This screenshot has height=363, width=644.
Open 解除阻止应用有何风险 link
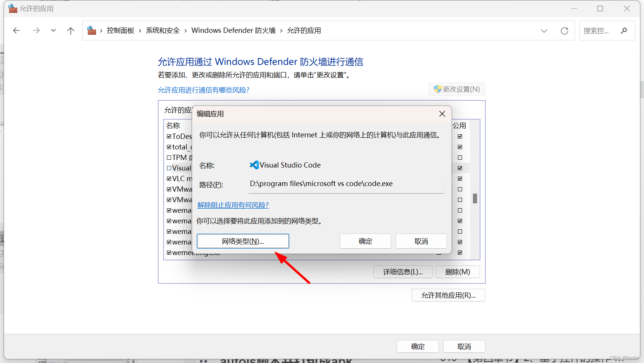click(x=233, y=205)
